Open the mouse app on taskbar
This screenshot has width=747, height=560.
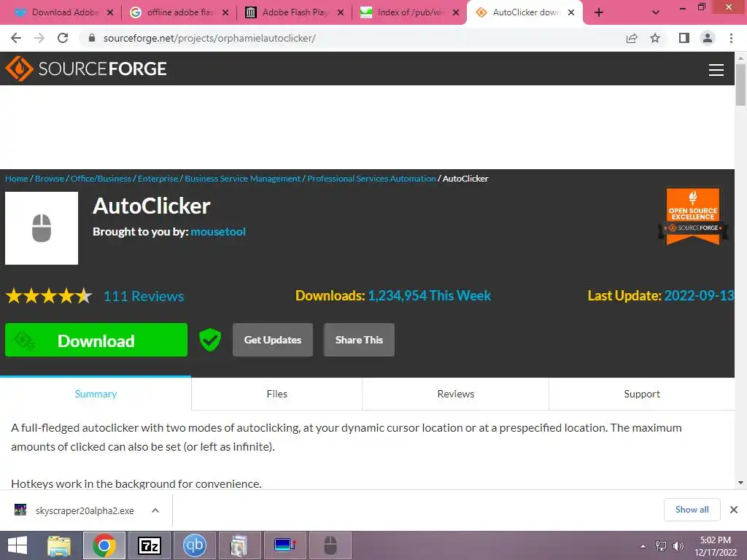(330, 545)
